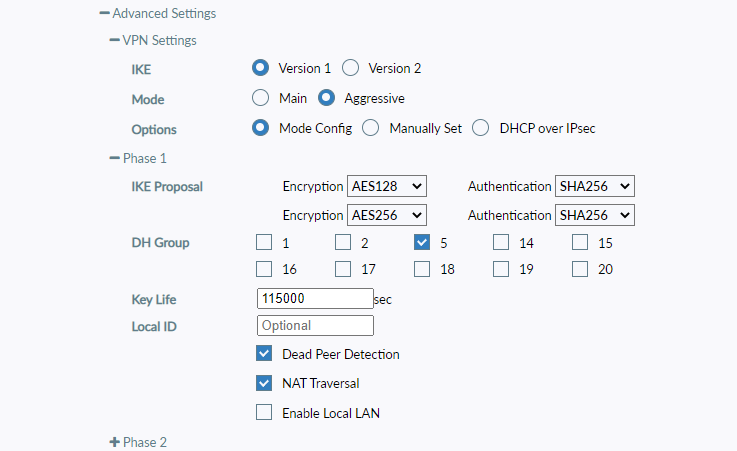Choose Main mode radio button
This screenshot has height=451, width=737.
(x=260, y=99)
